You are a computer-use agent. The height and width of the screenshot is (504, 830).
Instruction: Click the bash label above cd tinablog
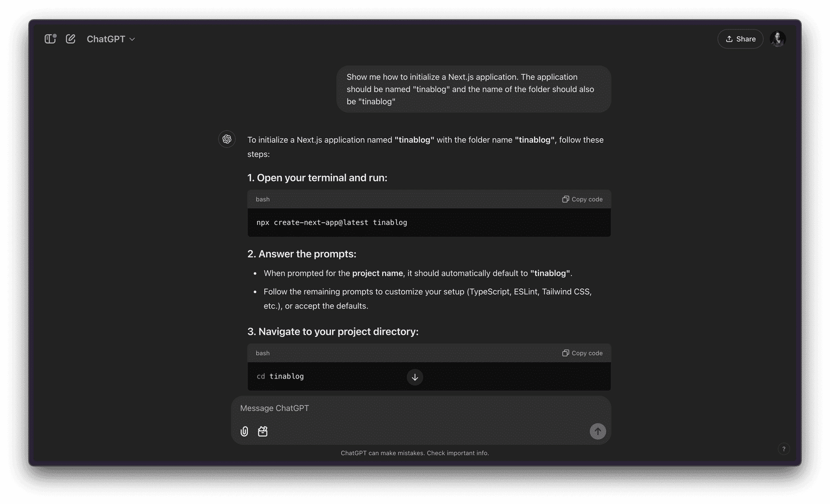[x=263, y=353]
